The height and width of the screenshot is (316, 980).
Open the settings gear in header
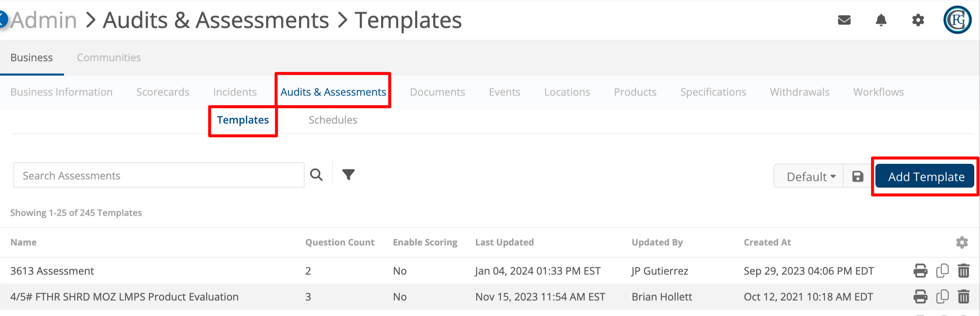click(918, 20)
